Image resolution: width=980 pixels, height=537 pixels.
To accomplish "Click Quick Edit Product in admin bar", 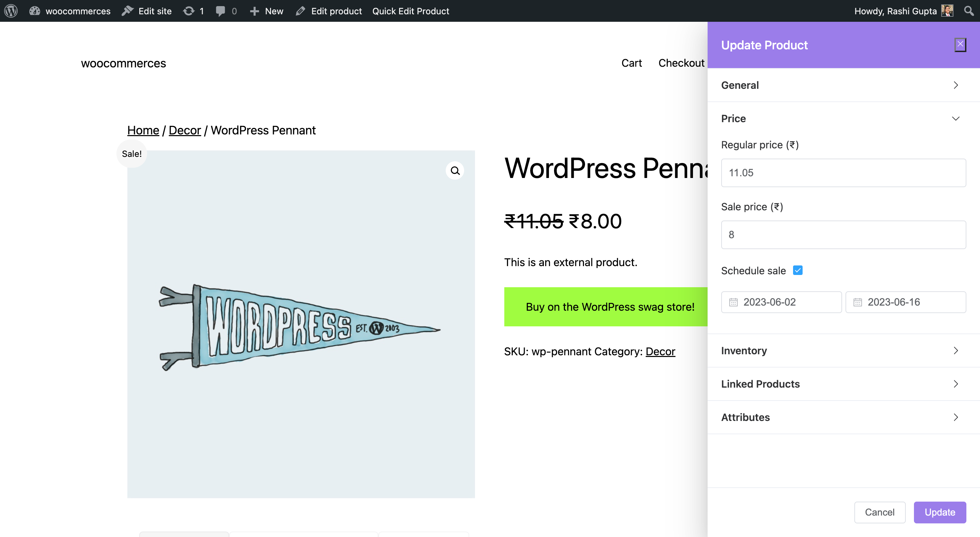I will (x=410, y=11).
